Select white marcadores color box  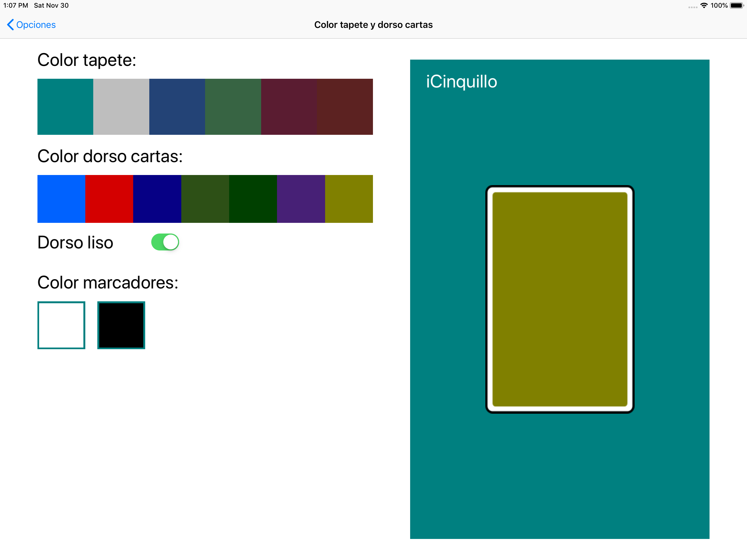[61, 325]
